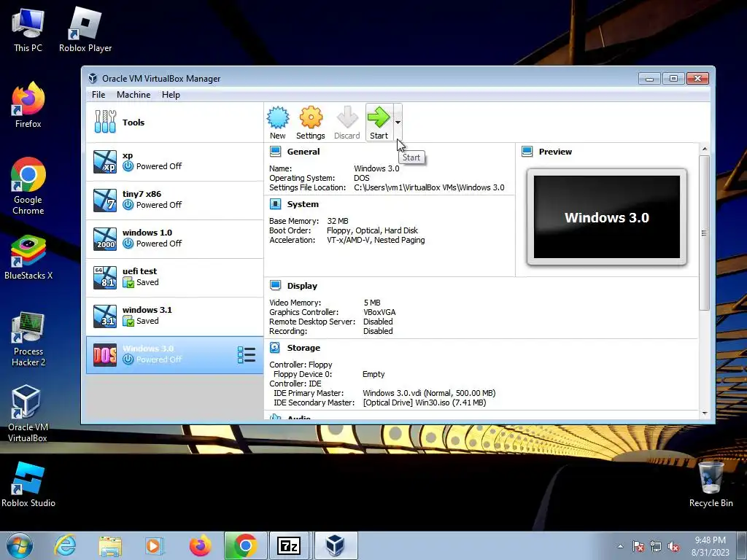The width and height of the screenshot is (747, 560).
Task: Click the Optical Drive Win30.iso value
Action: 424,402
